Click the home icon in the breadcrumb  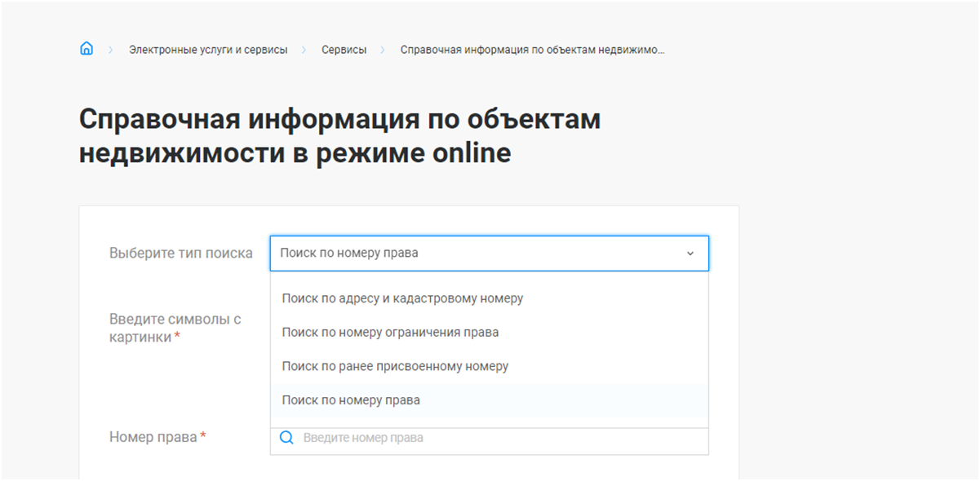[86, 49]
